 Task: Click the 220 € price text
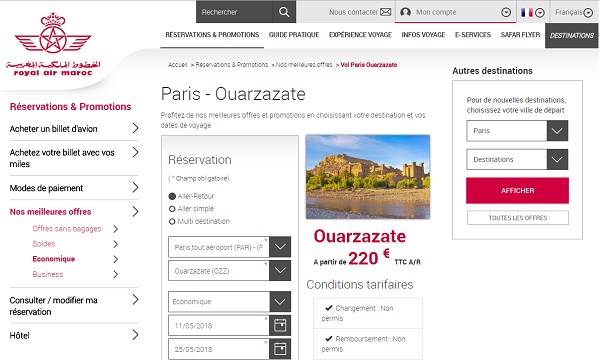(369, 258)
